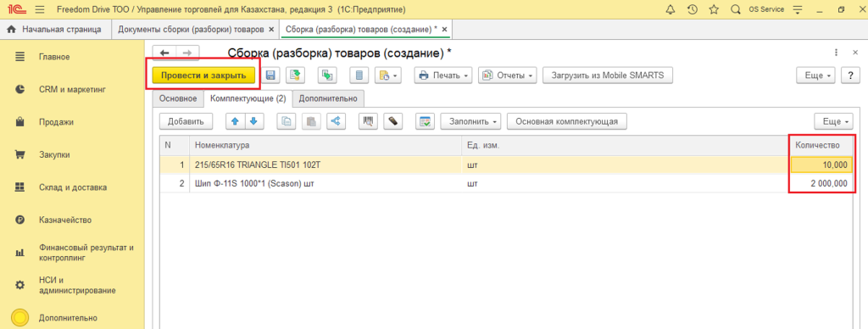Click the paste rows icon

pyautogui.click(x=311, y=121)
